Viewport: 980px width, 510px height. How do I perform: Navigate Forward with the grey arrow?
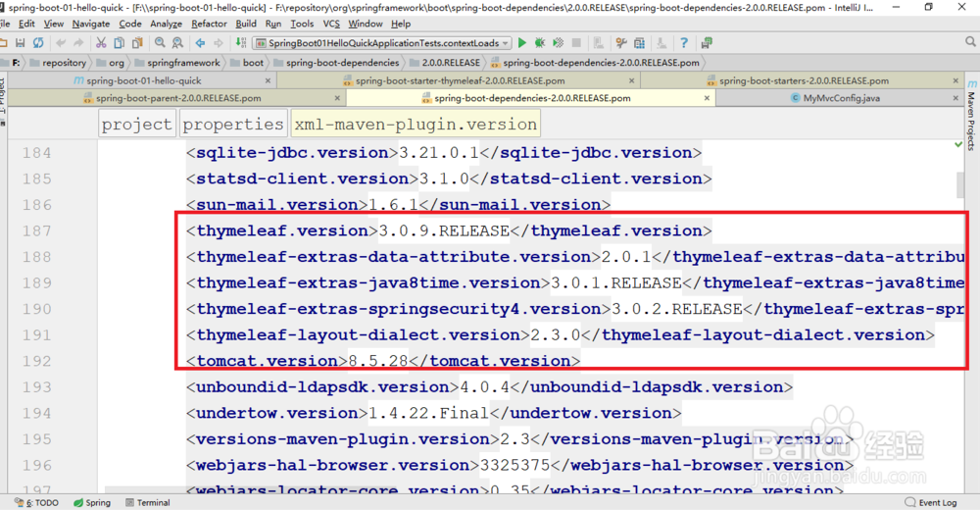point(219,43)
